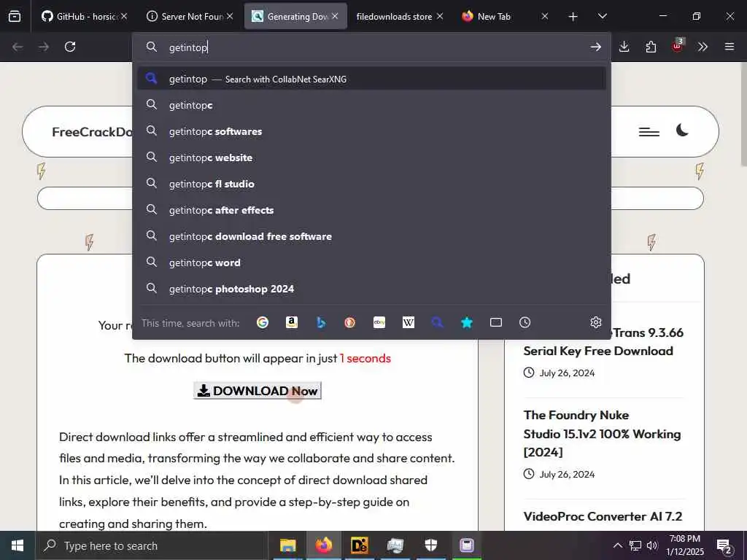The image size is (747, 560).
Task: Open Firefox from the taskbar
Action: 323,545
